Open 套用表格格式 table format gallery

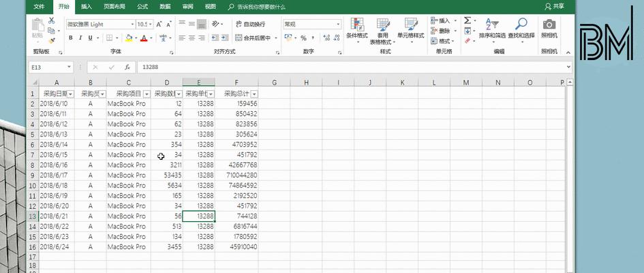coord(382,31)
